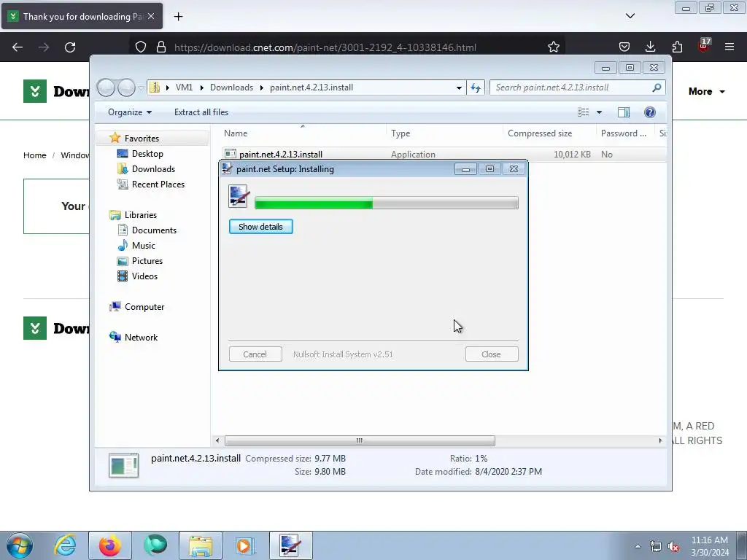This screenshot has height=560, width=747.
Task: Open Pictures library in navigation pane
Action: click(147, 261)
